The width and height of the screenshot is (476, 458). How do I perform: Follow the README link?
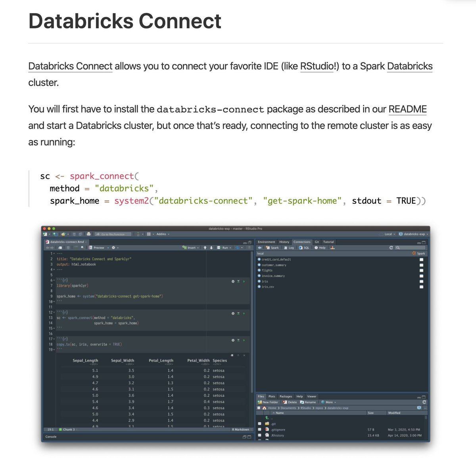407,109
